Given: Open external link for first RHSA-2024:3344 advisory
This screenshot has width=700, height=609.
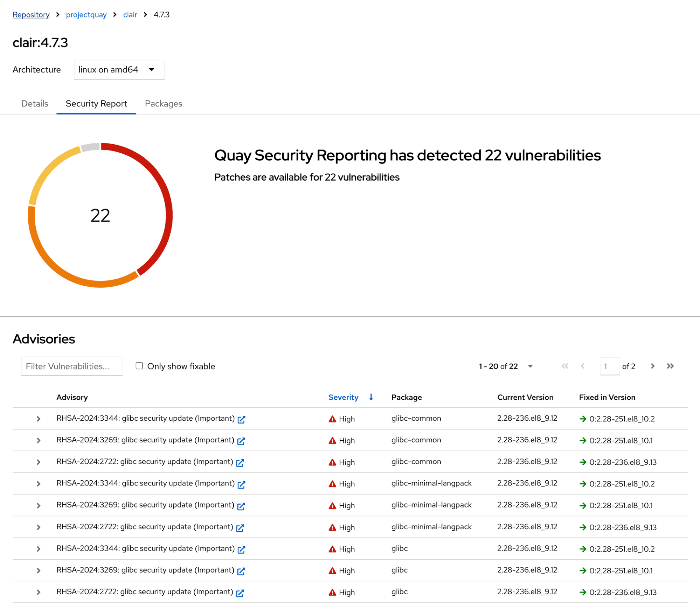Looking at the screenshot, I should tap(241, 419).
